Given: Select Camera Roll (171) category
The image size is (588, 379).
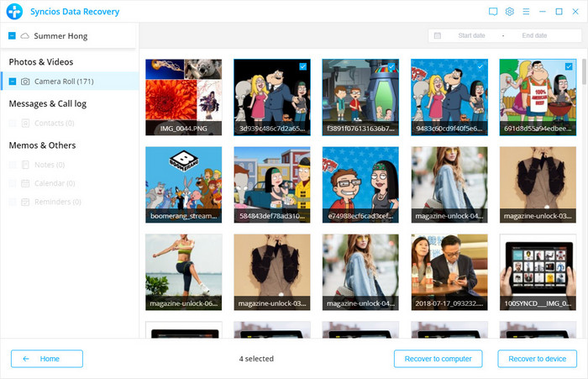Looking at the screenshot, I should (70, 82).
